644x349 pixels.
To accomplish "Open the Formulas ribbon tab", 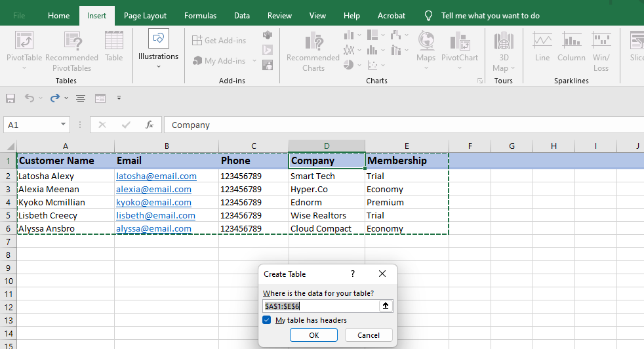I will click(x=200, y=16).
